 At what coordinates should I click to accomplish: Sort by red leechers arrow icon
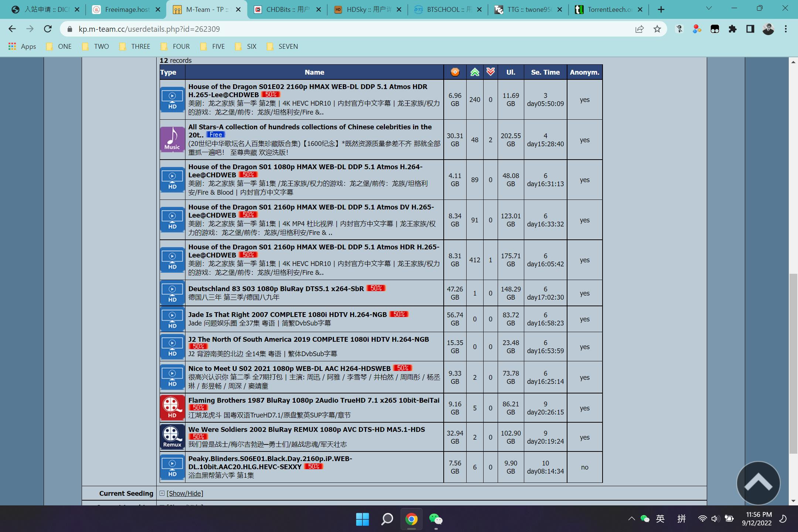(490, 72)
